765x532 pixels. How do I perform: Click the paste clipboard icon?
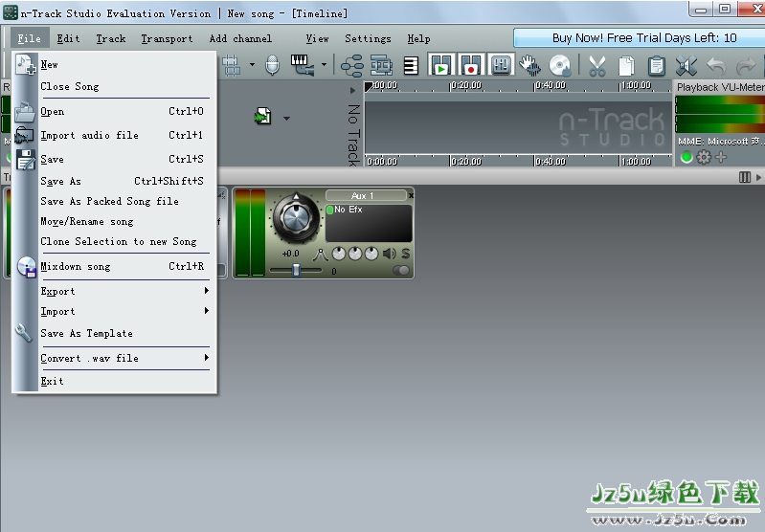tap(657, 66)
